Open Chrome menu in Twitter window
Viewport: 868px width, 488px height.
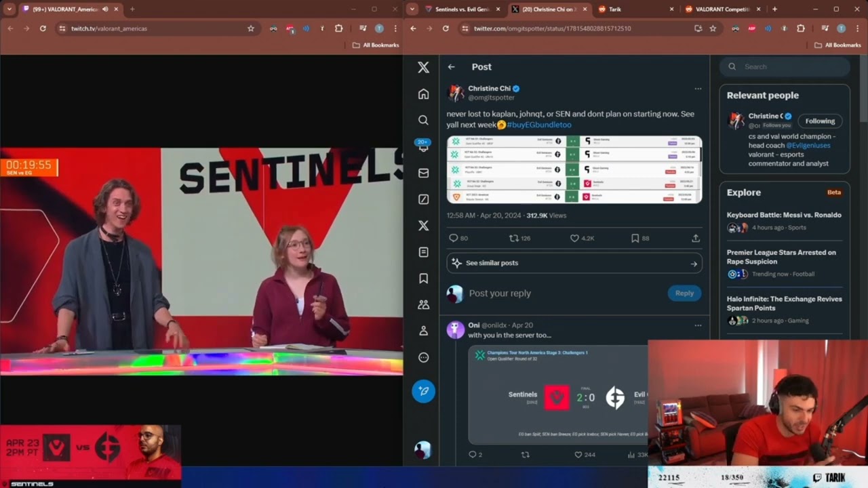[857, 28]
